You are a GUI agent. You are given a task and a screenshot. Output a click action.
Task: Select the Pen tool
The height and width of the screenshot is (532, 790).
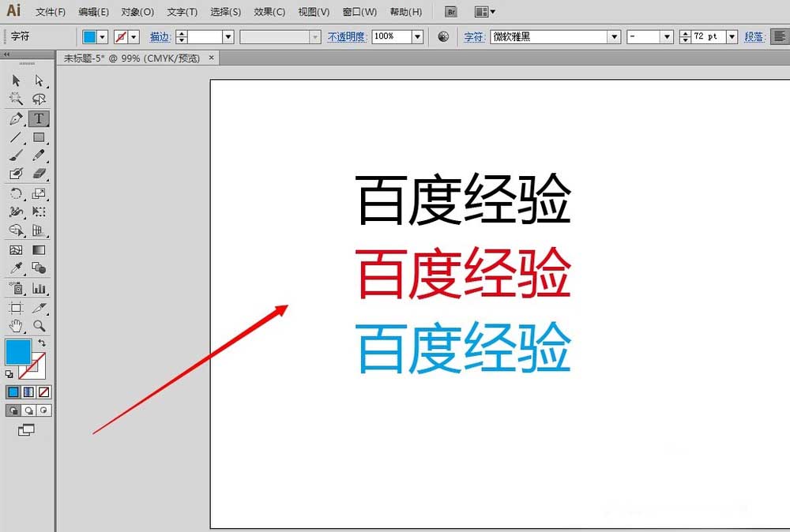tap(16, 118)
